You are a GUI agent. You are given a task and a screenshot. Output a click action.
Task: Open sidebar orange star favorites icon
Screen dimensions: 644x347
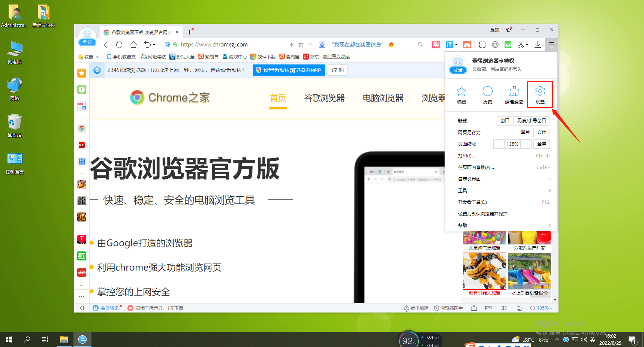(82, 73)
